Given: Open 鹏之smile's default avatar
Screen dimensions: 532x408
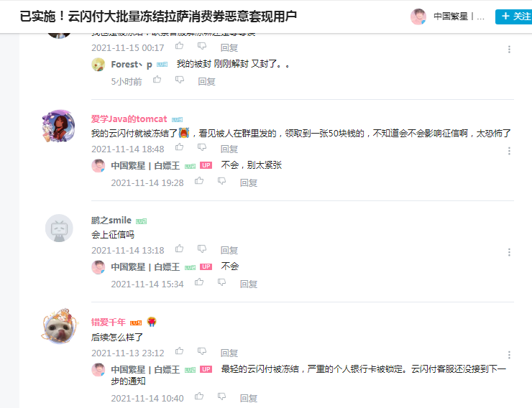Looking at the screenshot, I should coord(59,228).
